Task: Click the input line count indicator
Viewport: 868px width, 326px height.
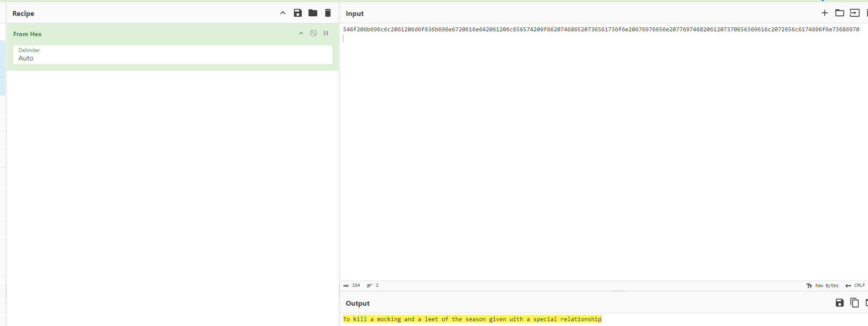Action: click(373, 285)
